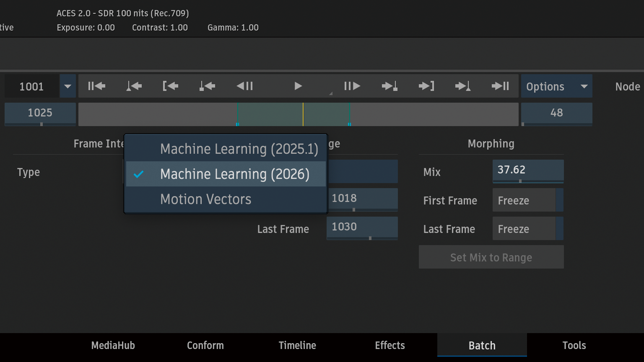Switch to the Timeline tab

click(x=297, y=346)
